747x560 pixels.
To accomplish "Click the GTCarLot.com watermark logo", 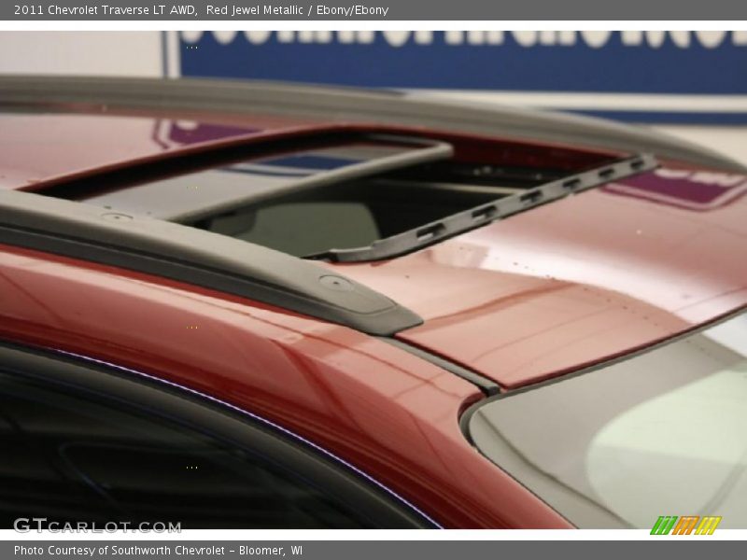I will pos(97,525).
